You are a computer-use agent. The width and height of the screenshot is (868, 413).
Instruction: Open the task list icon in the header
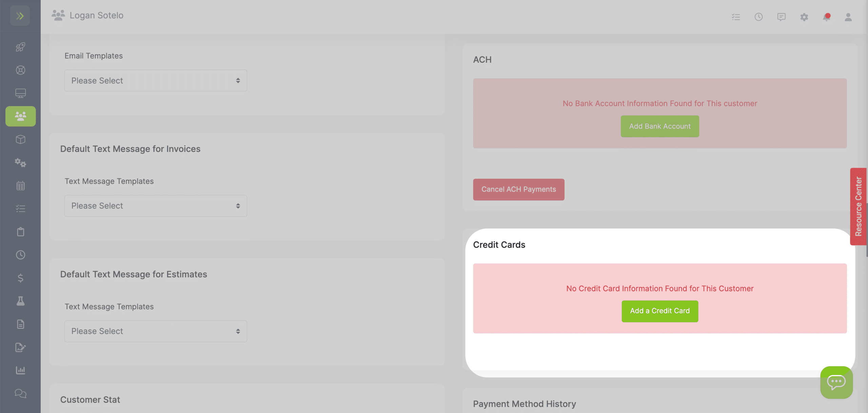[736, 17]
